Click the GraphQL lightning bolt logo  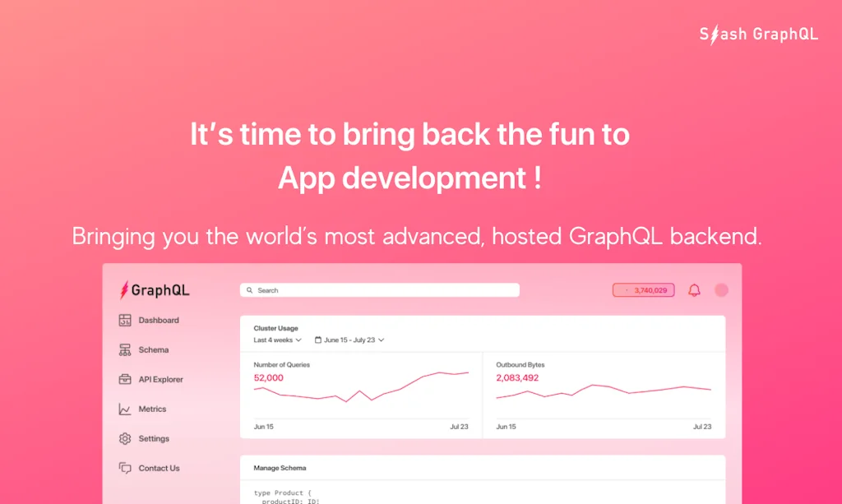[126, 290]
